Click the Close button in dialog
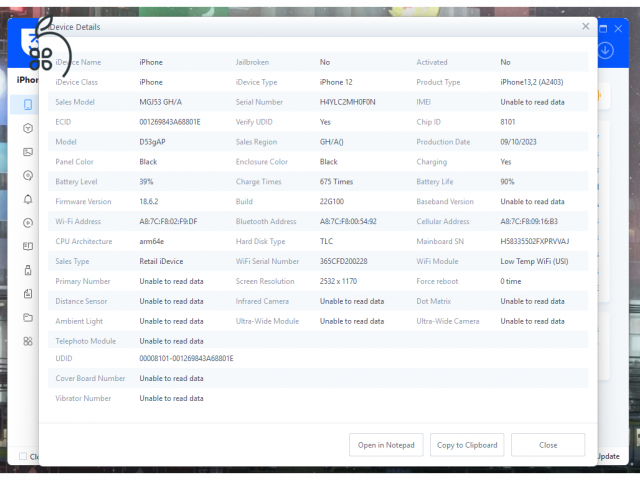This screenshot has height=480, width=640. tap(548, 445)
